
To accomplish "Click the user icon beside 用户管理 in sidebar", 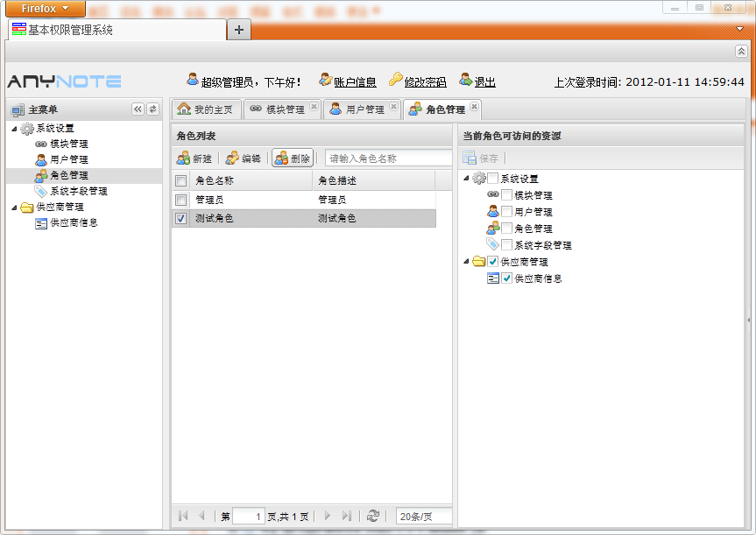I will pos(41,159).
